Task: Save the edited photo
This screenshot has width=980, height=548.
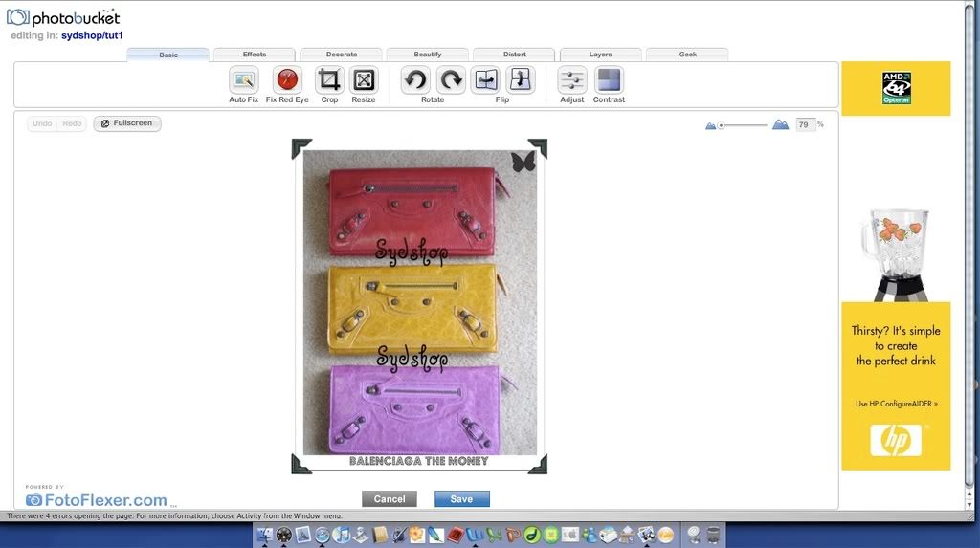Action: coord(462,498)
